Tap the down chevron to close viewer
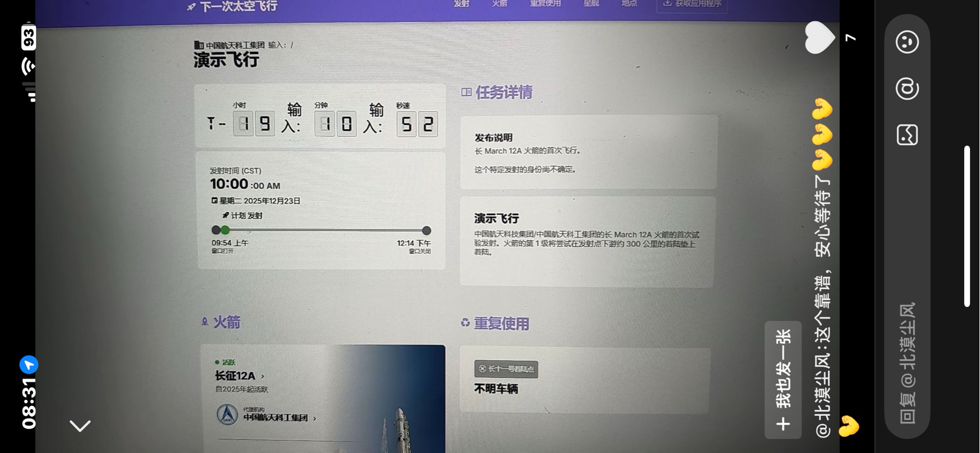The width and height of the screenshot is (980, 453). click(x=80, y=425)
